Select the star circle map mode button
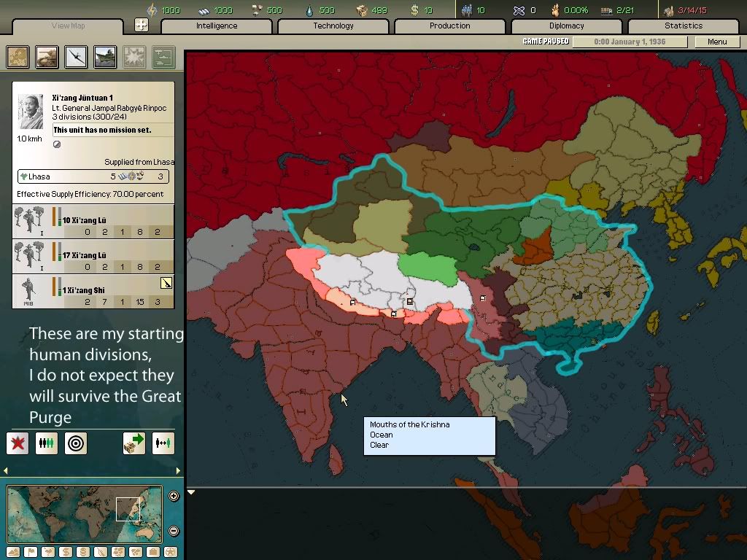The width and height of the screenshot is (747, 560). click(171, 552)
